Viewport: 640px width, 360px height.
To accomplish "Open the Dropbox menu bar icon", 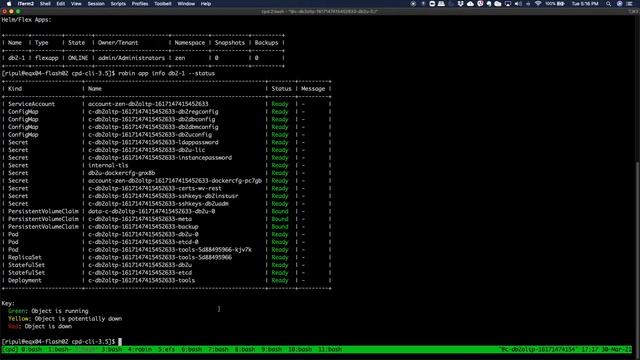I will coord(460,4).
